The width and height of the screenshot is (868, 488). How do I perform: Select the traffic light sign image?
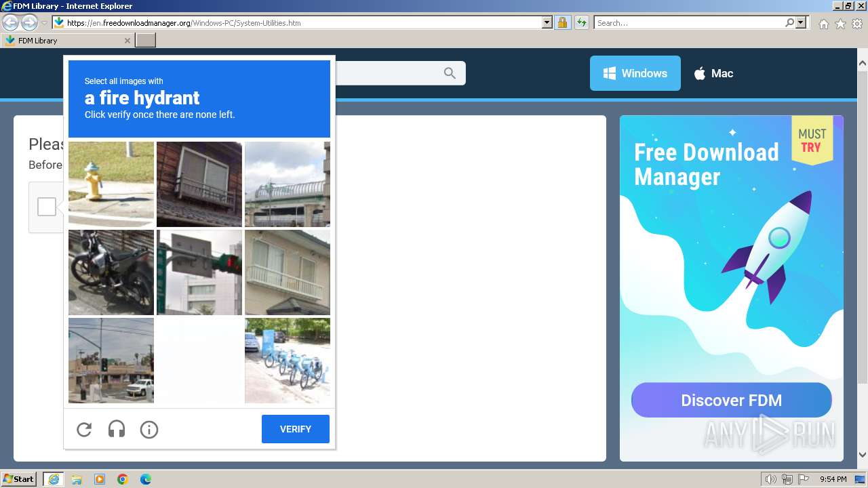pyautogui.click(x=199, y=272)
